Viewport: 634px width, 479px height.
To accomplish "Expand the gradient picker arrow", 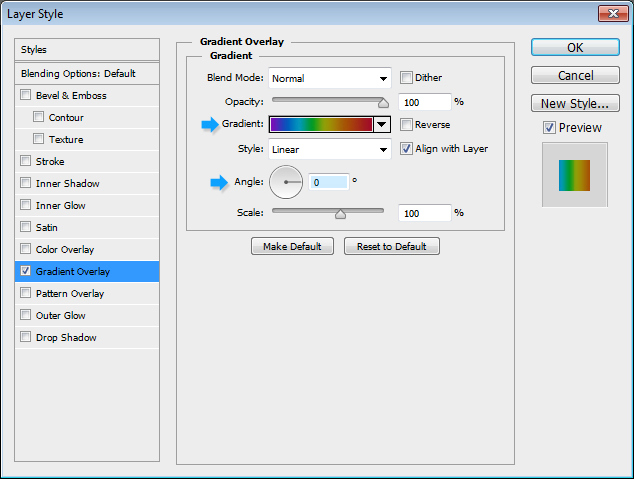I will pyautogui.click(x=381, y=125).
